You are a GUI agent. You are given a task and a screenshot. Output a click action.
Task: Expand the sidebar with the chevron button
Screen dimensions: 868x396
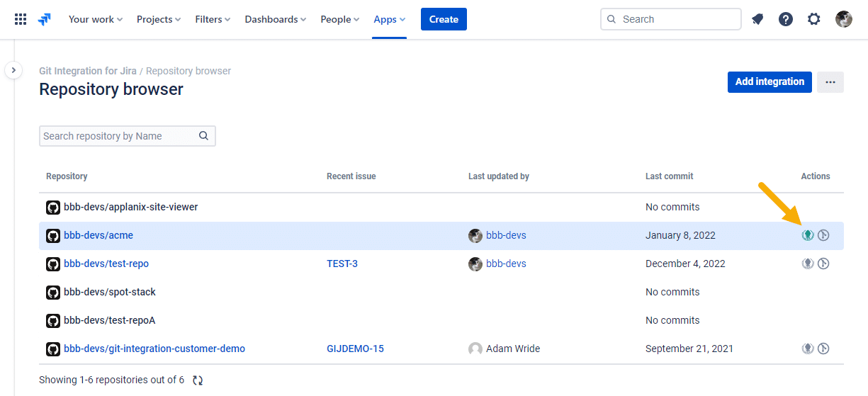pos(13,70)
